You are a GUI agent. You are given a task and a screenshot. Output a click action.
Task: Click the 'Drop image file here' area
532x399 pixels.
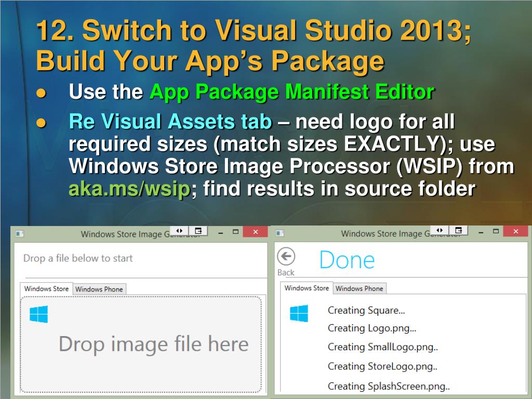click(x=141, y=344)
